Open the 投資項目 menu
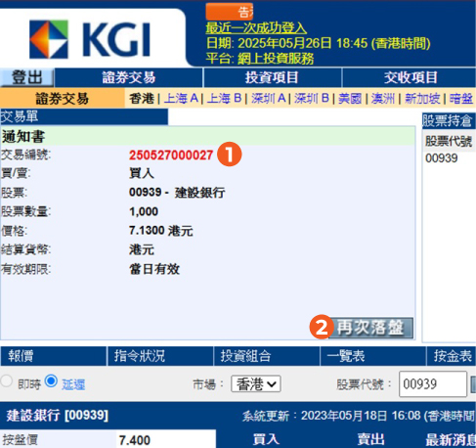476x448 pixels. click(272, 77)
